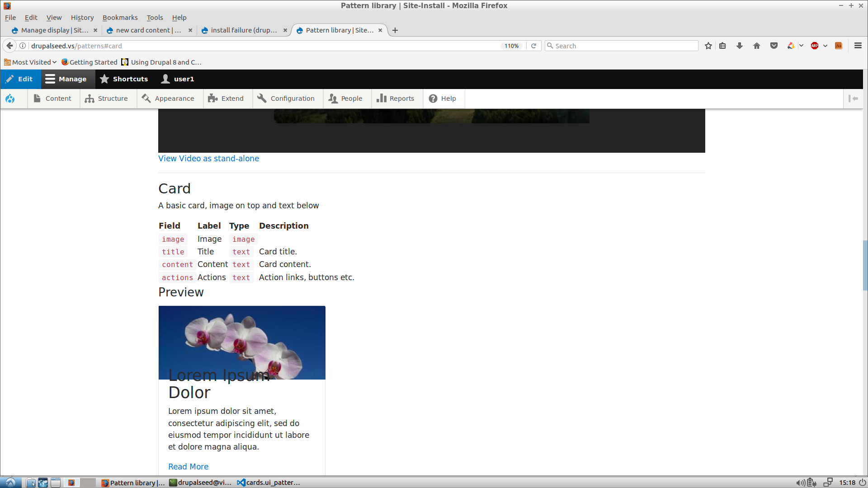The width and height of the screenshot is (868, 488).
Task: Expand dropdown arrow beside Adblock Plus icon
Action: (x=825, y=46)
